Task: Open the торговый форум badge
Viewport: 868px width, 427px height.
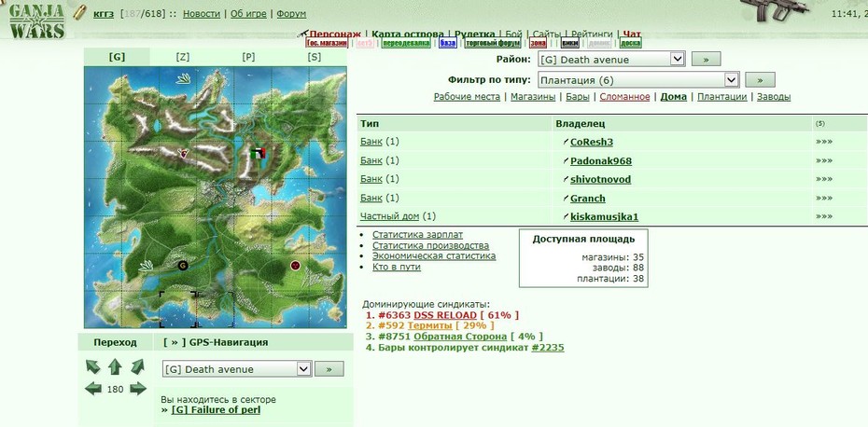Action: click(x=493, y=43)
